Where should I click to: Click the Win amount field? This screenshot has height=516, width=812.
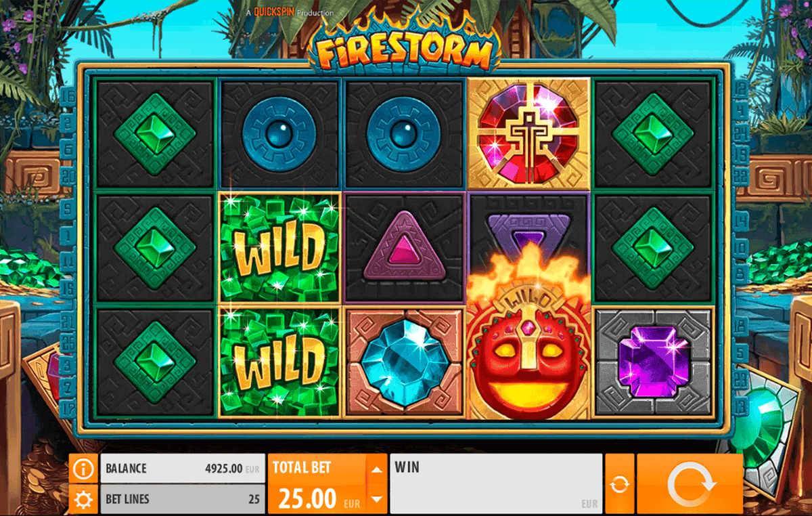coord(496,483)
